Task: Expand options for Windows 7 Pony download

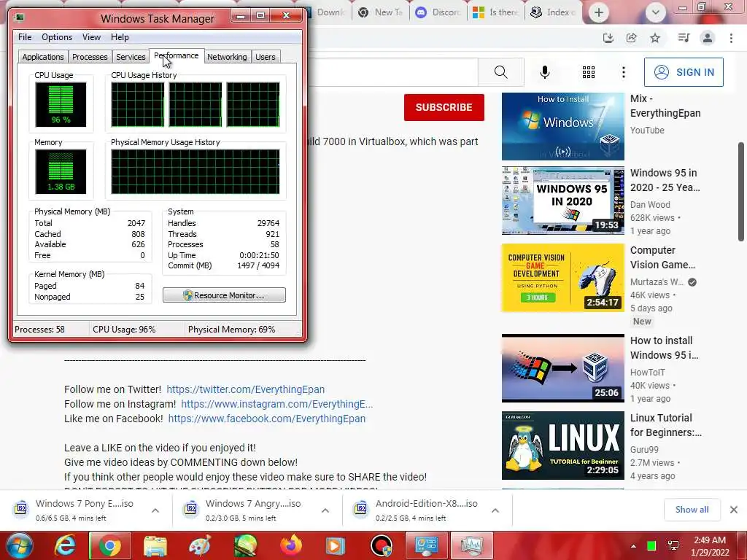Action: [155, 510]
